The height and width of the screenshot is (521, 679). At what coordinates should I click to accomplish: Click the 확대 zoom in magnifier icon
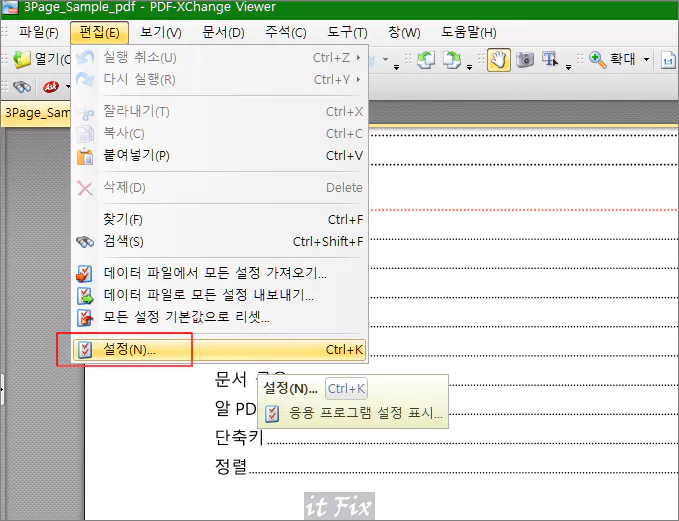[598, 60]
